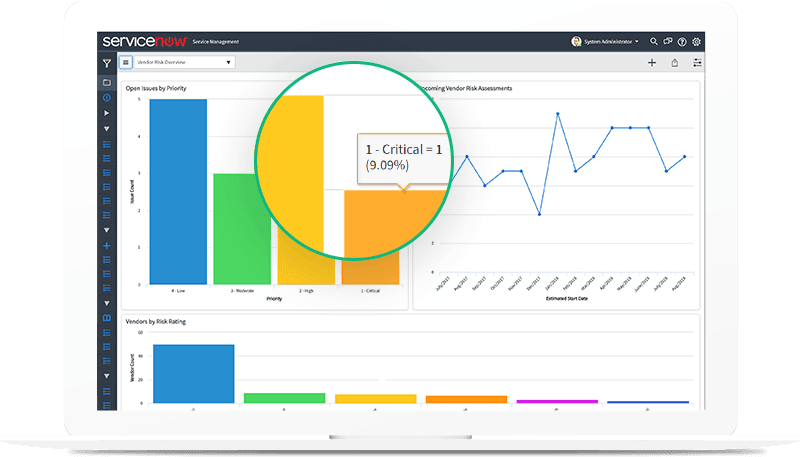Click the share dashboard icon
800x457 pixels.
click(674, 63)
